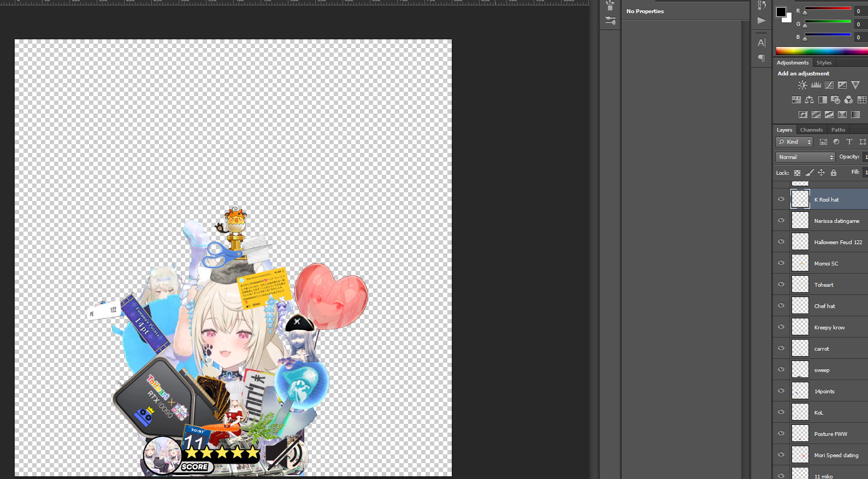Screen dimensions: 868x479
Task: Open the Brush Presets panel icon
Action: pos(610,21)
